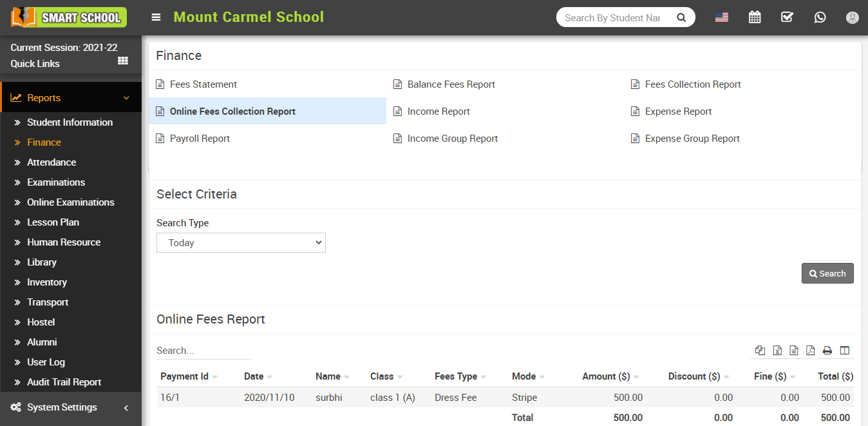Copy the table data to clipboard

point(760,350)
